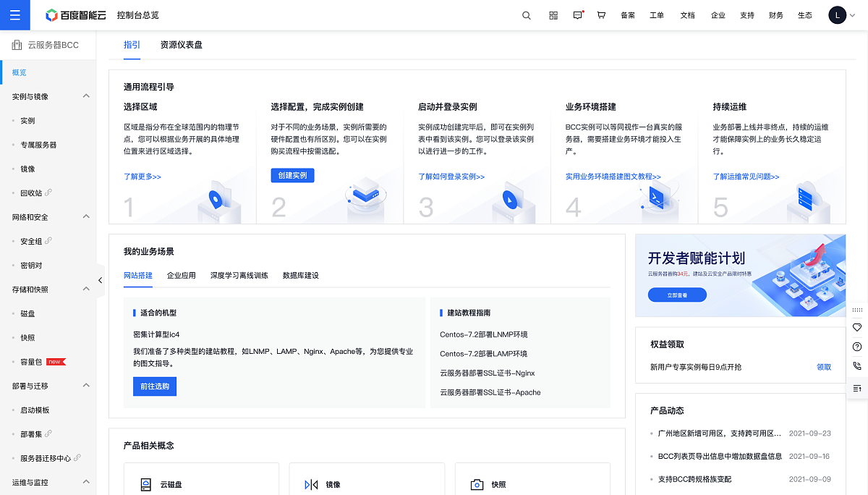Open the search magnifier icon

click(527, 15)
